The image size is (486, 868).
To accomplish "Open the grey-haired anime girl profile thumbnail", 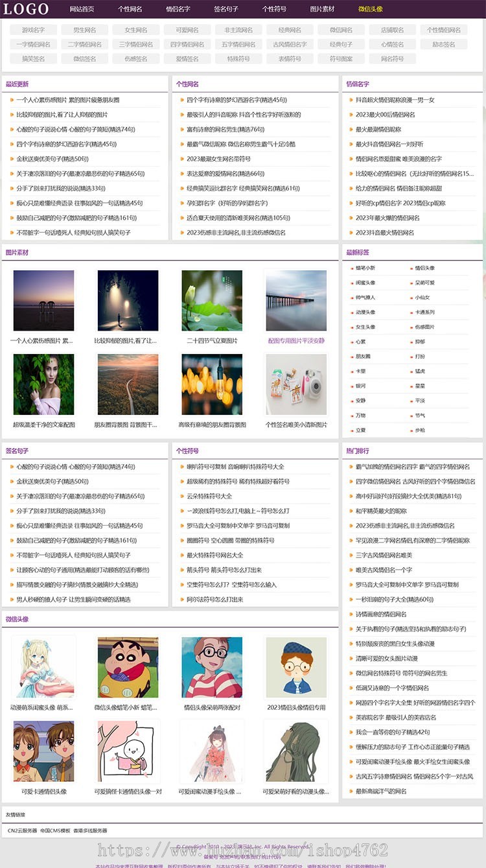I will coord(296,751).
